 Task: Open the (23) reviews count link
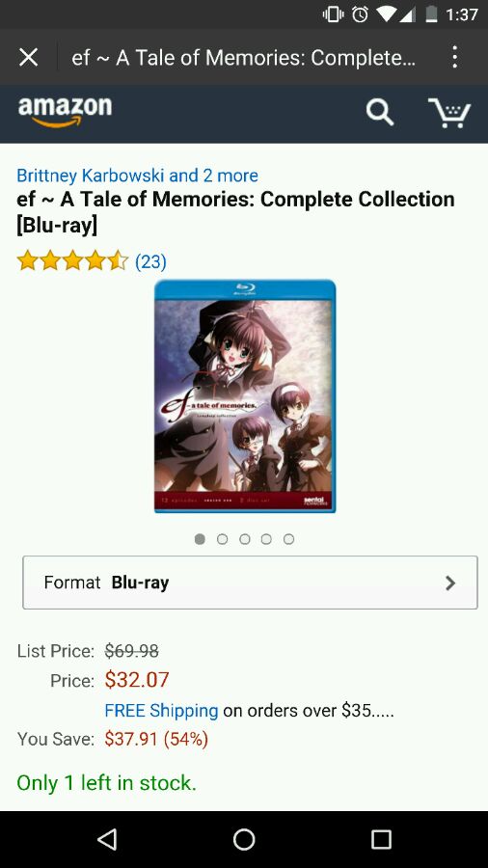pyautogui.click(x=150, y=260)
